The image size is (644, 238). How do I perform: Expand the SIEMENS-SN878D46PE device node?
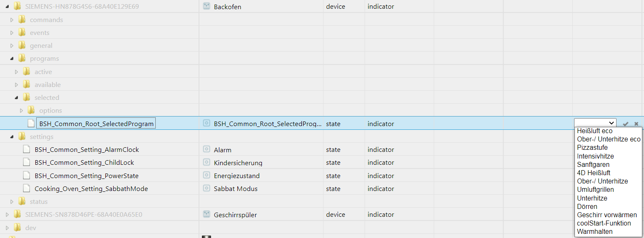[x=7, y=215]
